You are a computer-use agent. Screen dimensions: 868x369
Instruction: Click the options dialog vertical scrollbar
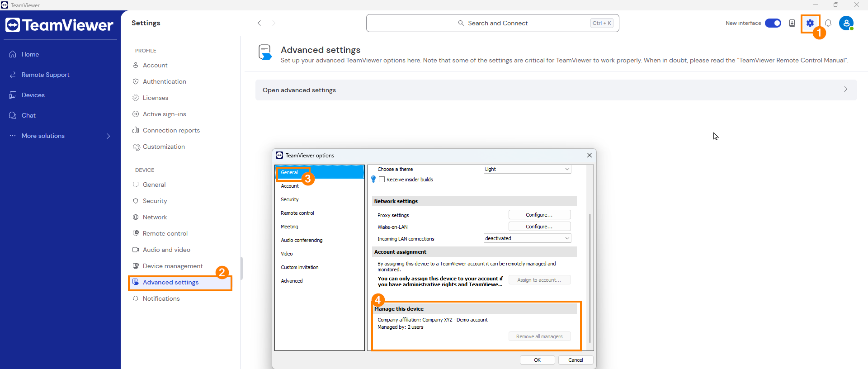coord(590,278)
